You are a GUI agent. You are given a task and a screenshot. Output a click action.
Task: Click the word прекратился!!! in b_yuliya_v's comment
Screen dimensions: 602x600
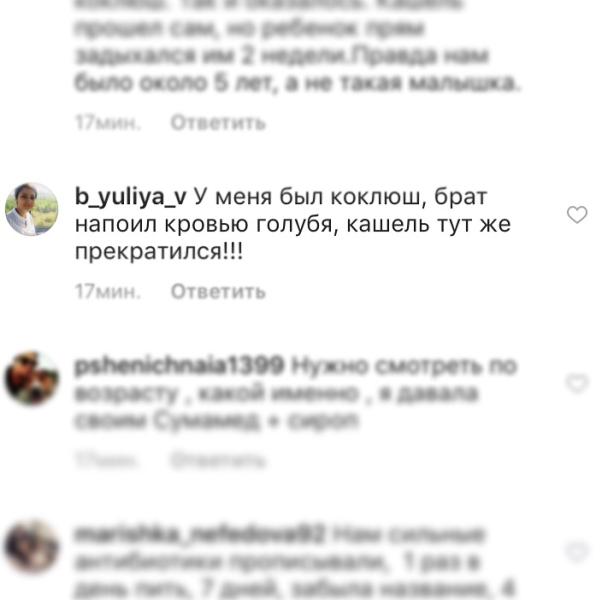coord(159,252)
